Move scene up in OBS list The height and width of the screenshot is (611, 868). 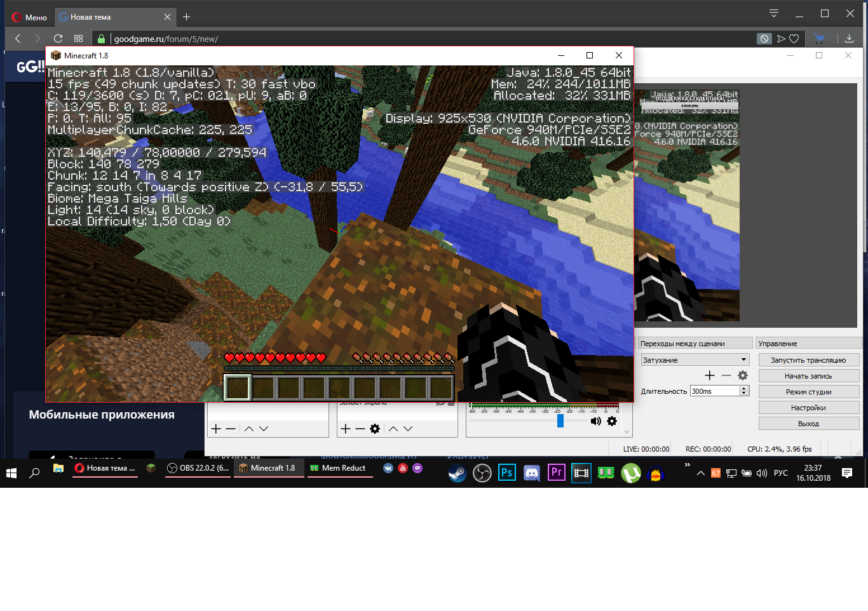click(x=249, y=429)
